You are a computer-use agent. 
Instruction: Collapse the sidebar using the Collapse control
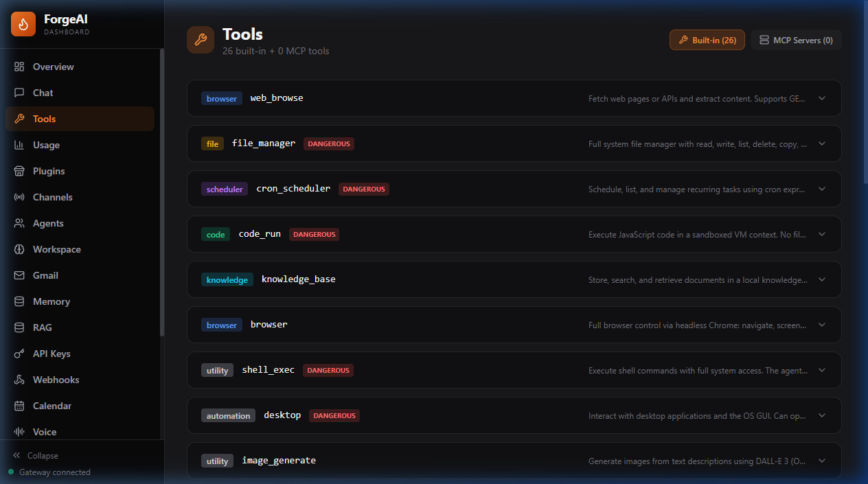[x=35, y=455]
